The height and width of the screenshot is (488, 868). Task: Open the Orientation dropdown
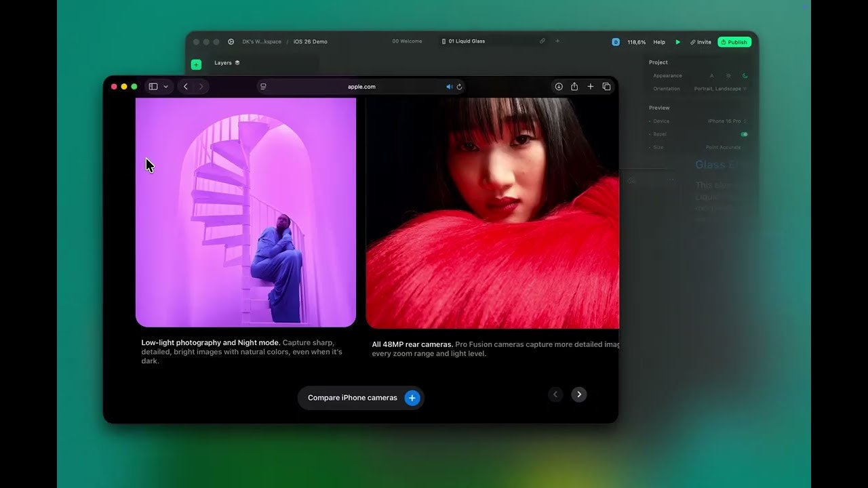coord(719,89)
